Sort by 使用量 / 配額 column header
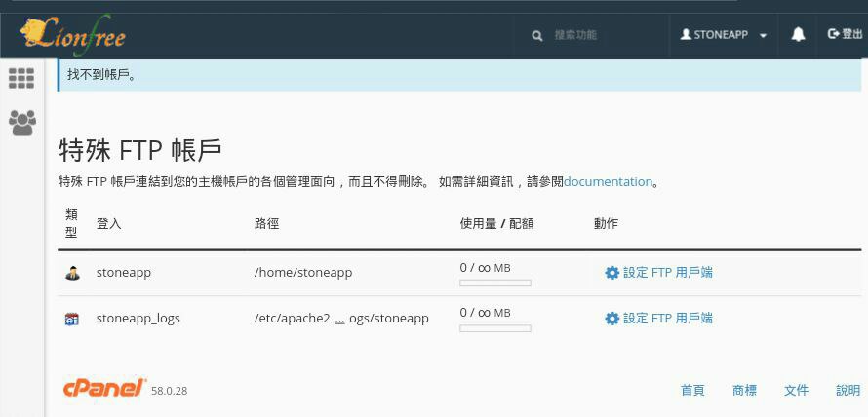Image resolution: width=868 pixels, height=417 pixels. (496, 224)
